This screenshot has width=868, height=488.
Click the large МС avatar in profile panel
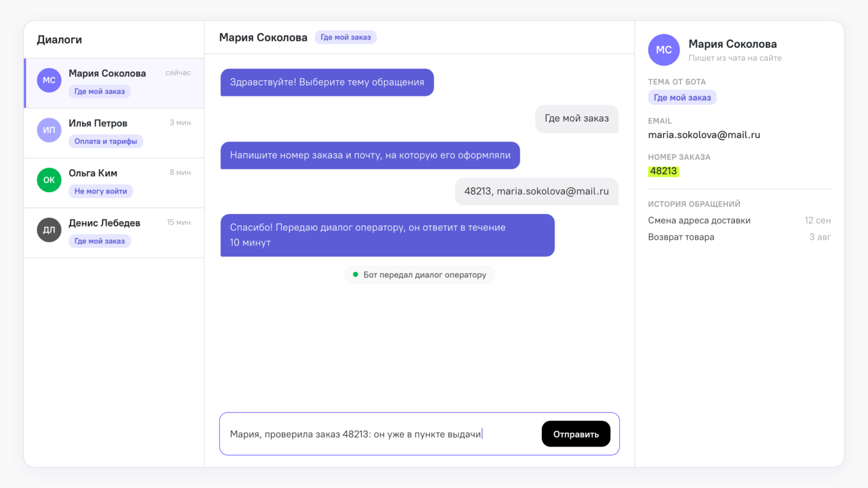point(664,50)
